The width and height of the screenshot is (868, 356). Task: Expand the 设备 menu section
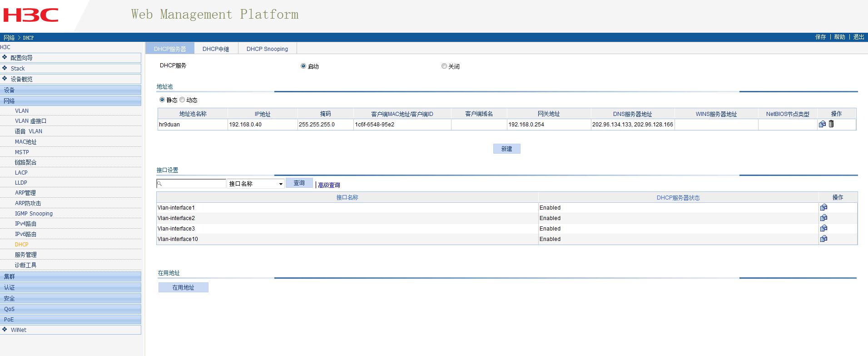pyautogui.click(x=71, y=90)
